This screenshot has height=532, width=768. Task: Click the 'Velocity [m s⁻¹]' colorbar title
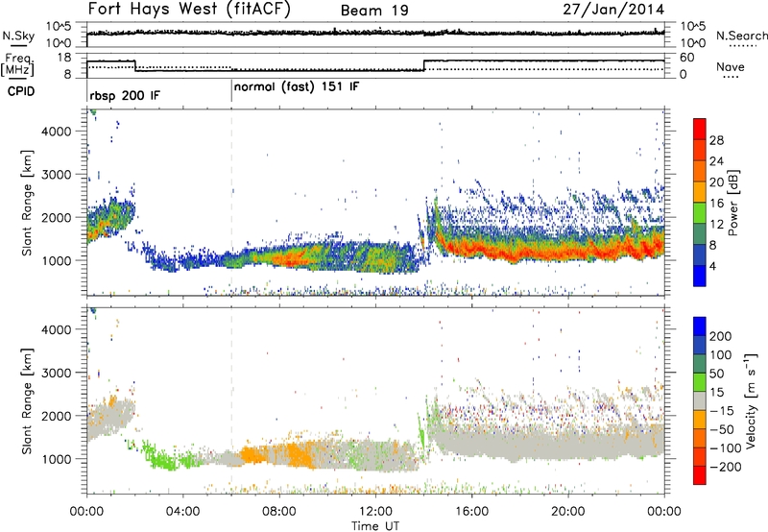click(751, 400)
